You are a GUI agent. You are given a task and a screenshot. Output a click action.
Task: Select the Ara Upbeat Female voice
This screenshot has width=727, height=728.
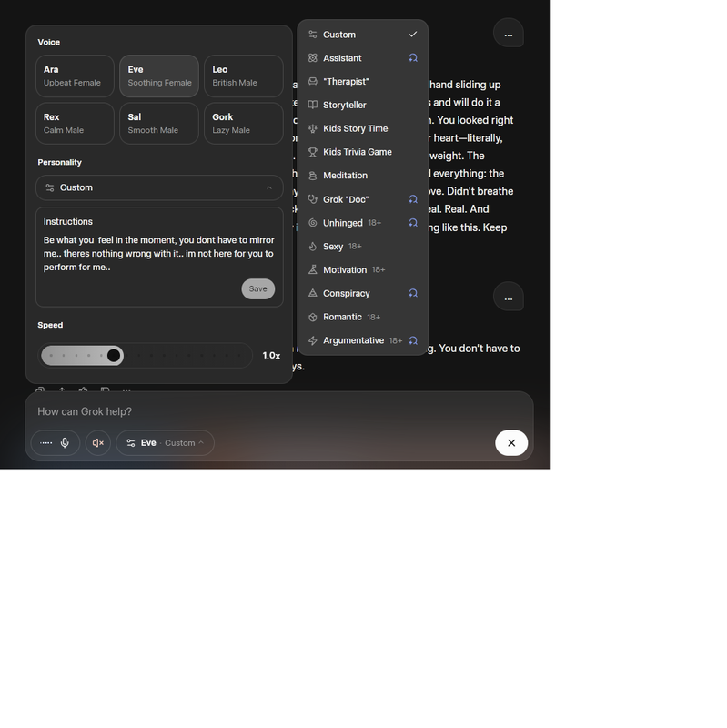coord(75,76)
